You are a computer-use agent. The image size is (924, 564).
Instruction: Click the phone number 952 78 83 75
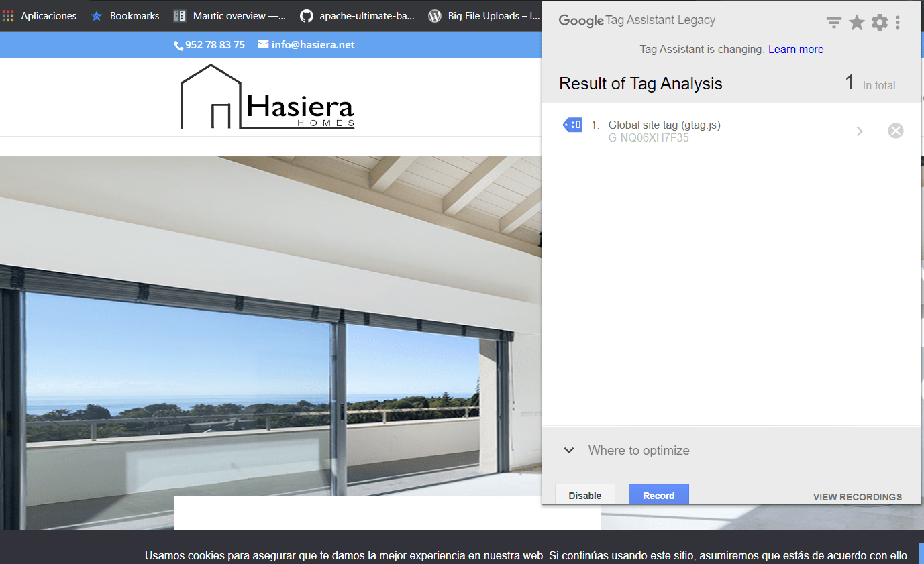[215, 45]
